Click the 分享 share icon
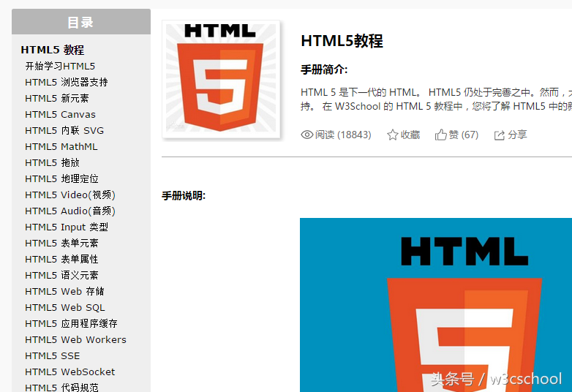This screenshot has width=572, height=392. tap(500, 135)
